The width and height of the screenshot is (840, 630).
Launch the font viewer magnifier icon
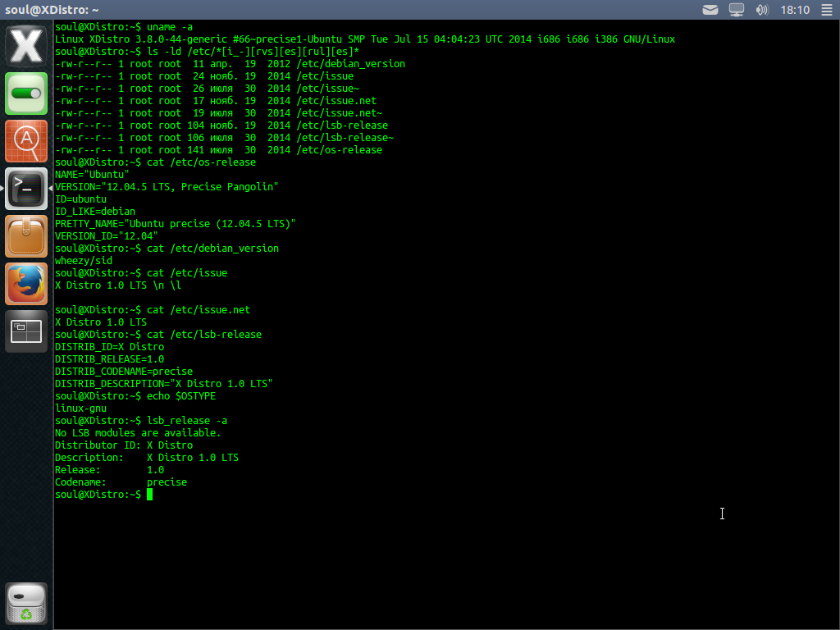click(25, 141)
